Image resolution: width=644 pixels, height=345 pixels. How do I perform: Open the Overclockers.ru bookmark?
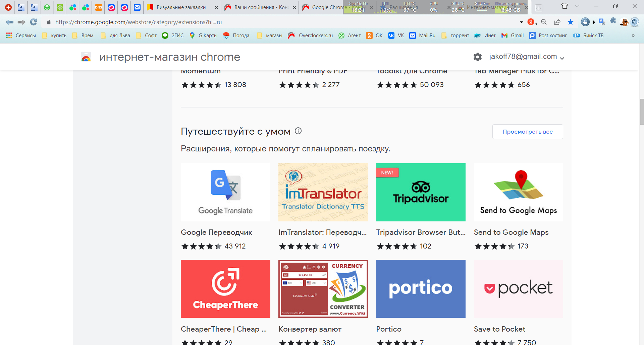click(311, 36)
